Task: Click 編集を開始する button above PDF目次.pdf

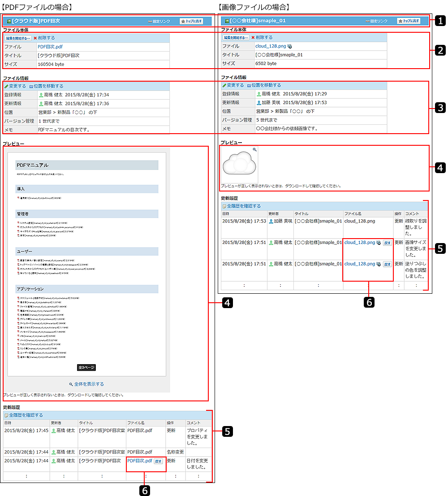Action: [17, 38]
